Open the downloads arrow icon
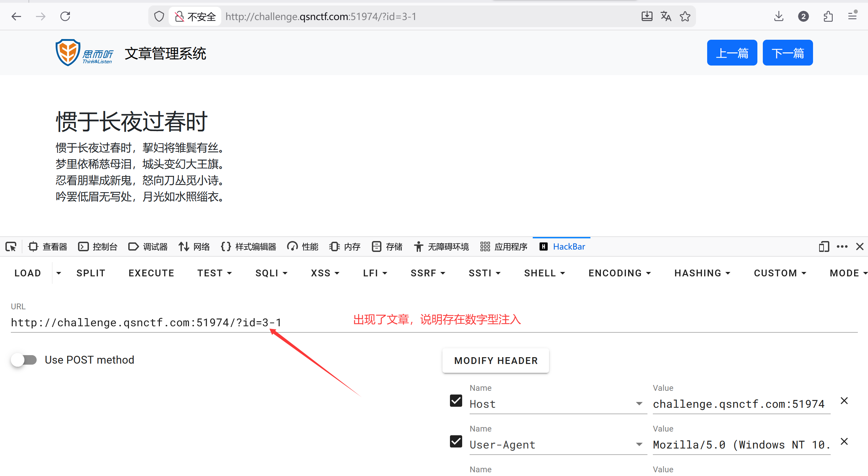868x476 pixels. click(x=779, y=16)
